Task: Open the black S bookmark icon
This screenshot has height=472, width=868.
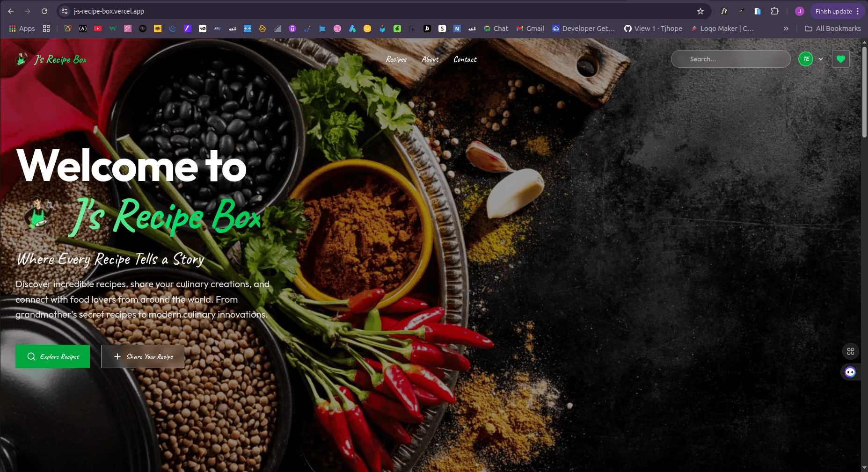Action: point(442,29)
